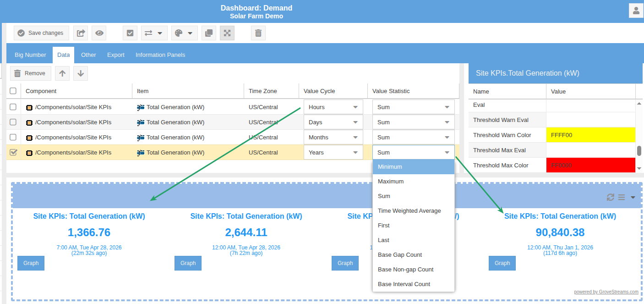Click Graph button under 2,644.11
Viewport: 644px width, 304px height.
[x=188, y=263]
